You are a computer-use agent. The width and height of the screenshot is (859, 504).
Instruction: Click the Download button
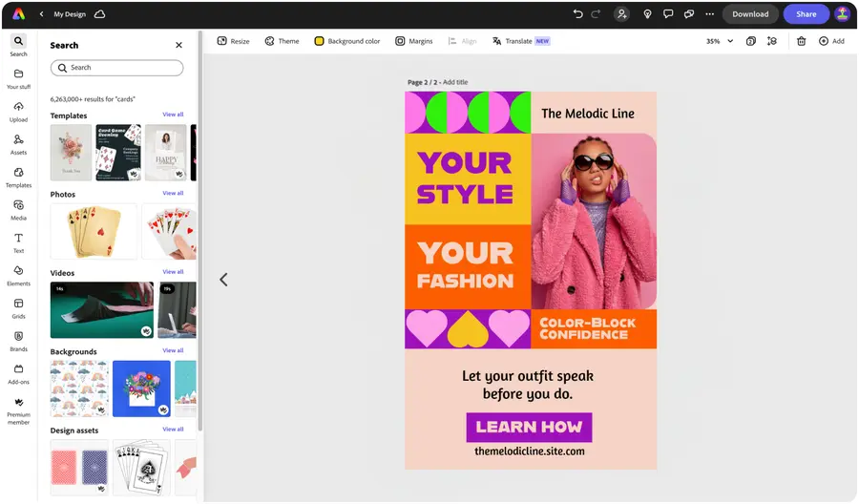point(750,14)
